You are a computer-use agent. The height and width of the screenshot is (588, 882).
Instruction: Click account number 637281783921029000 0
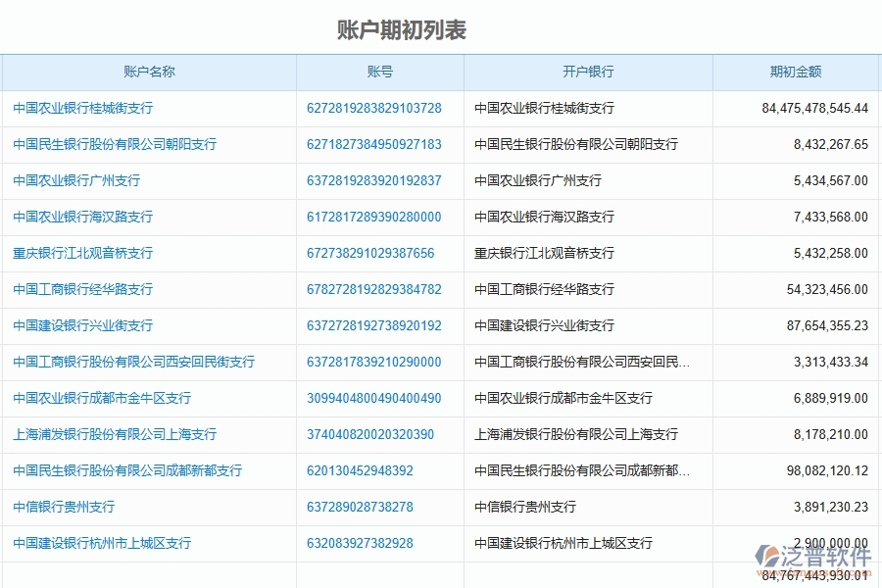click(380, 362)
